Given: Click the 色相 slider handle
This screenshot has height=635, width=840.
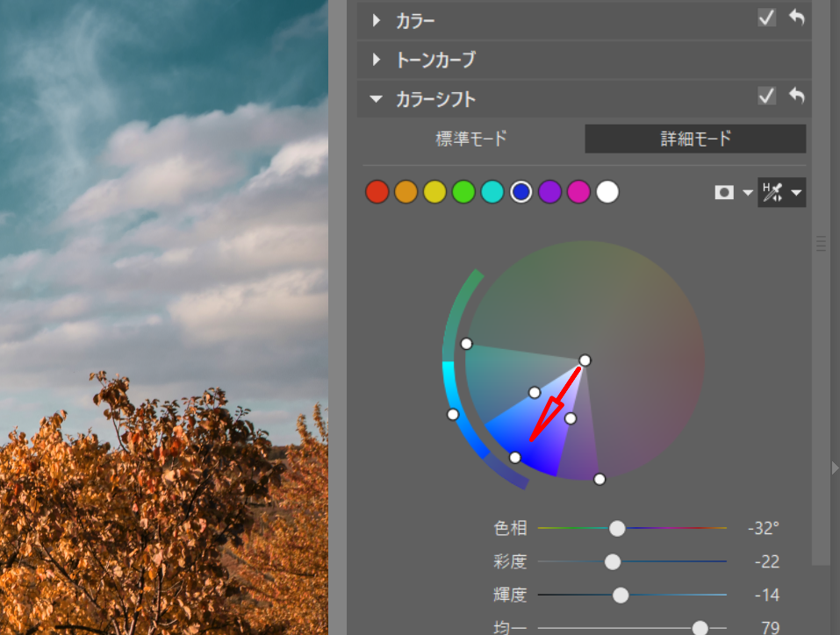Looking at the screenshot, I should (617, 529).
